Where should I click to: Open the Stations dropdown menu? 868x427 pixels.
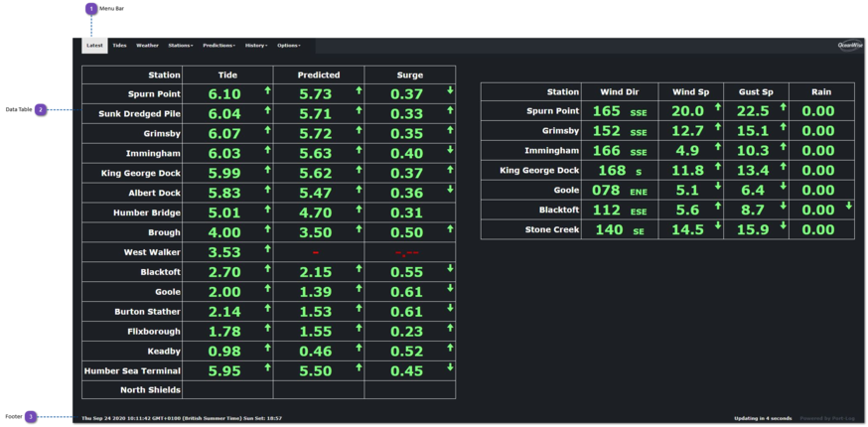point(180,46)
